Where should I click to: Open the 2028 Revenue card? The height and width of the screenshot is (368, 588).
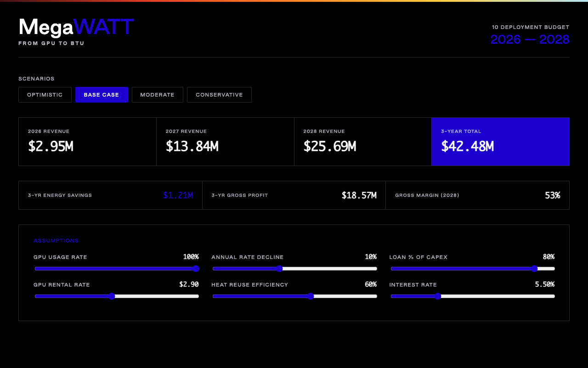click(362, 142)
